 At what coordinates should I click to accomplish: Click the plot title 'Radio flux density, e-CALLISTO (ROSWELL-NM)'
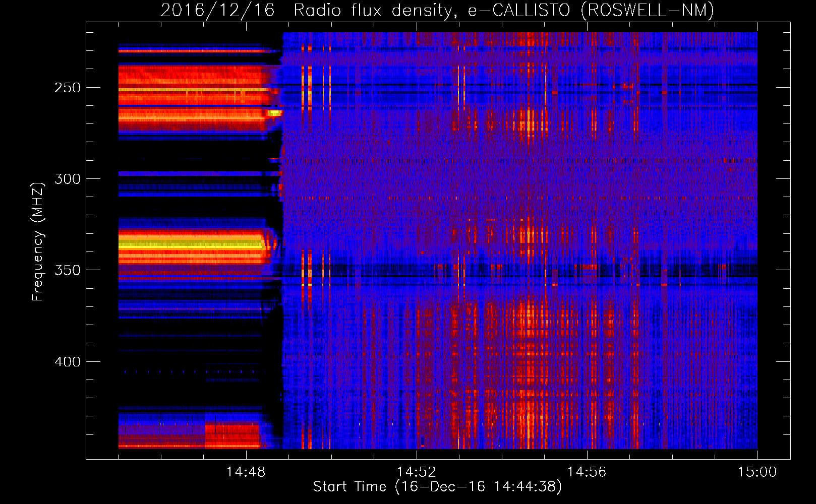tap(504, 10)
